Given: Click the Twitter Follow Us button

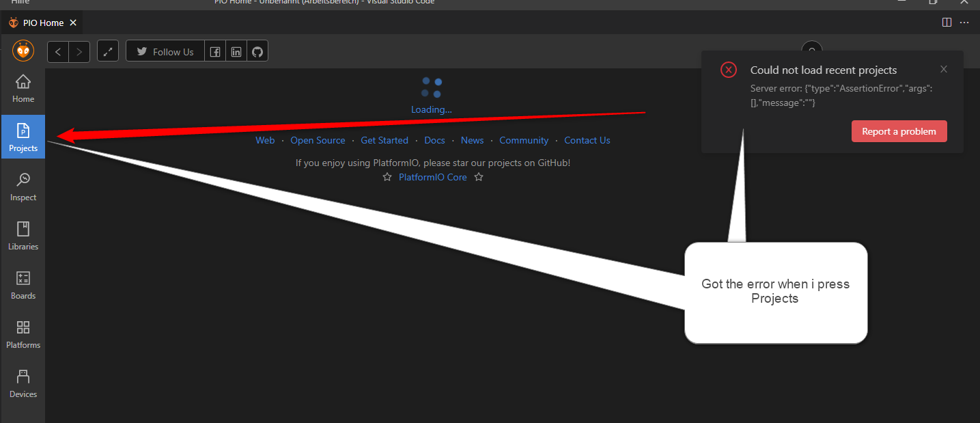Looking at the screenshot, I should 165,51.
